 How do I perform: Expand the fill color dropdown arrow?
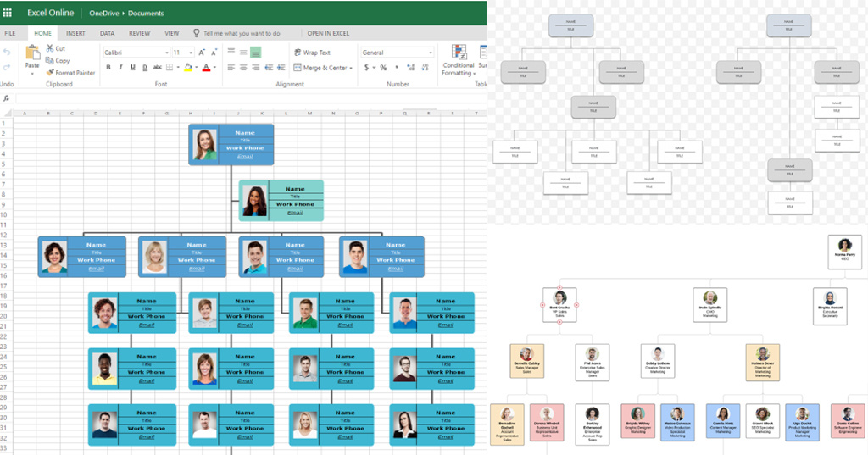(197, 68)
